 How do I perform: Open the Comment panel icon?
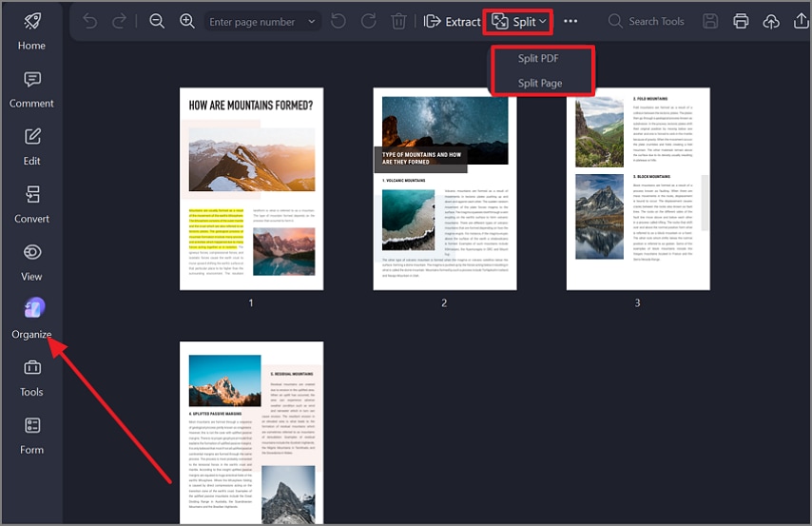click(x=32, y=79)
